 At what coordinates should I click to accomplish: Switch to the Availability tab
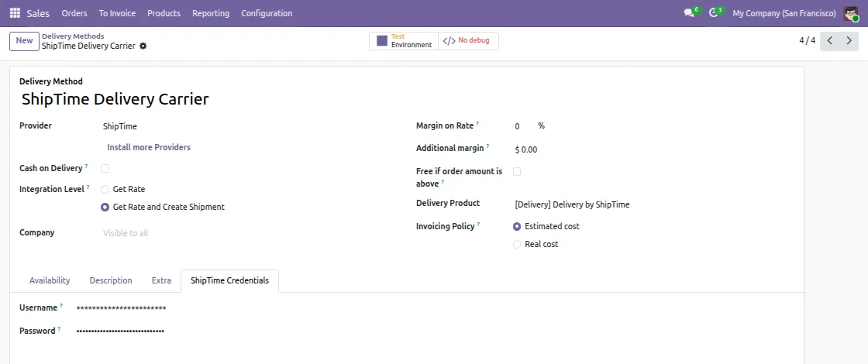50,280
